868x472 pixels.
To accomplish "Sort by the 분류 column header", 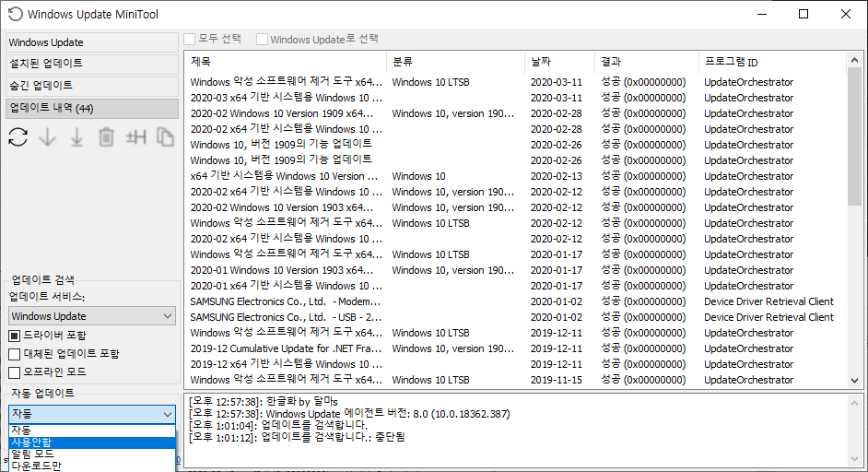I will 455,62.
